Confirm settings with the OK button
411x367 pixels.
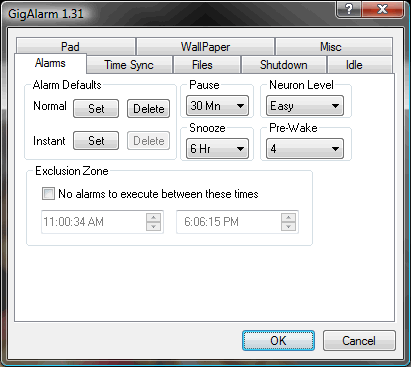pos(278,341)
